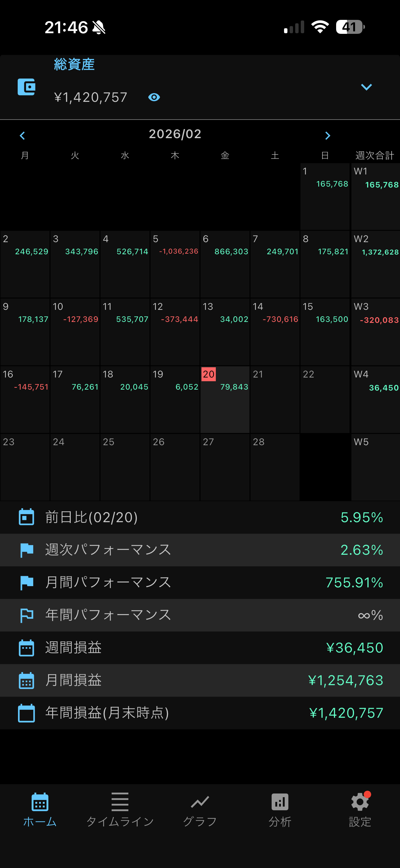Screen dimensions: 400x868
Task: Tap the wallet icon beside 総資産
Action: point(26,87)
